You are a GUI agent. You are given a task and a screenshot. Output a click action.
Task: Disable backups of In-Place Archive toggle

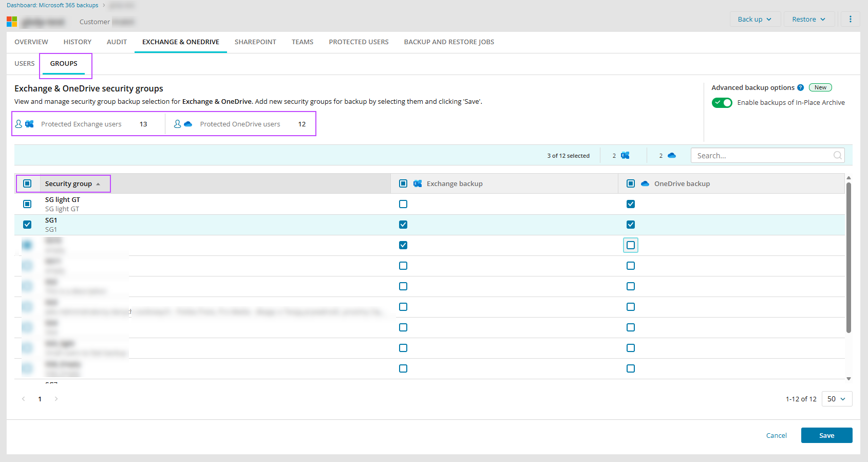722,102
